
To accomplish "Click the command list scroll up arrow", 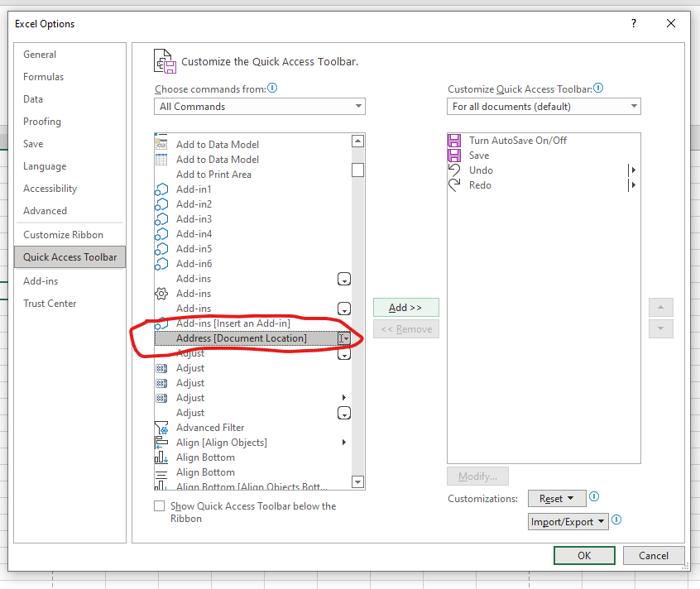I will pyautogui.click(x=357, y=141).
